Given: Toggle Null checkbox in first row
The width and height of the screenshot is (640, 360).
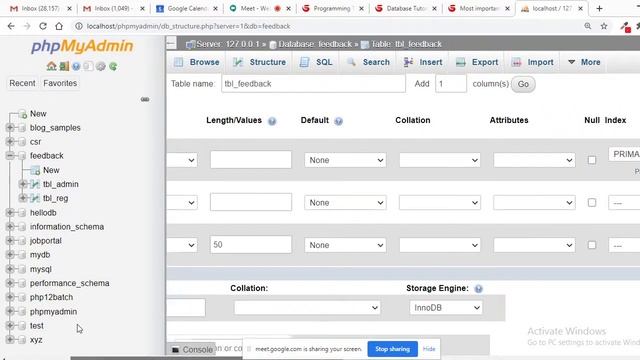Looking at the screenshot, I should click(592, 160).
